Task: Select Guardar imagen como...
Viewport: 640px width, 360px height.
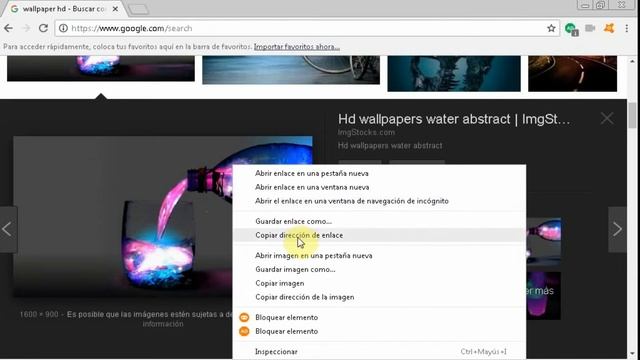Action: (x=379, y=270)
